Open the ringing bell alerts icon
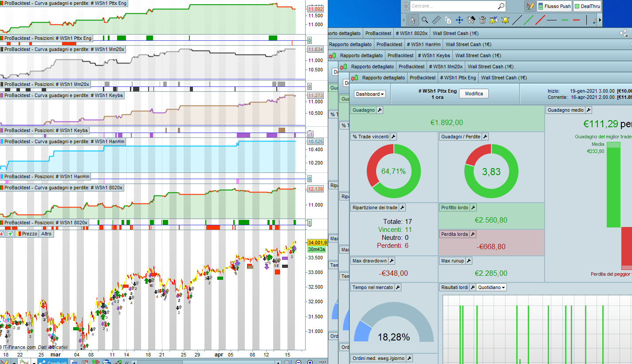This screenshot has width=632, height=364. tap(506, 20)
